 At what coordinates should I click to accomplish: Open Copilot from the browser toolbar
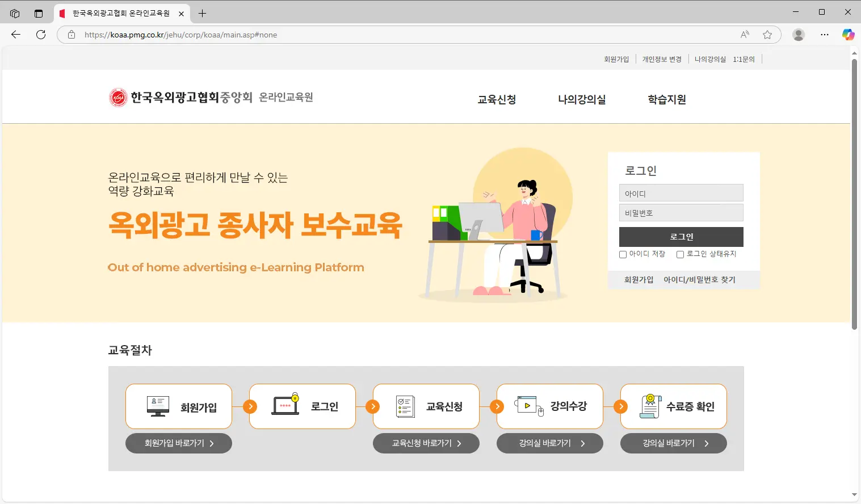848,35
